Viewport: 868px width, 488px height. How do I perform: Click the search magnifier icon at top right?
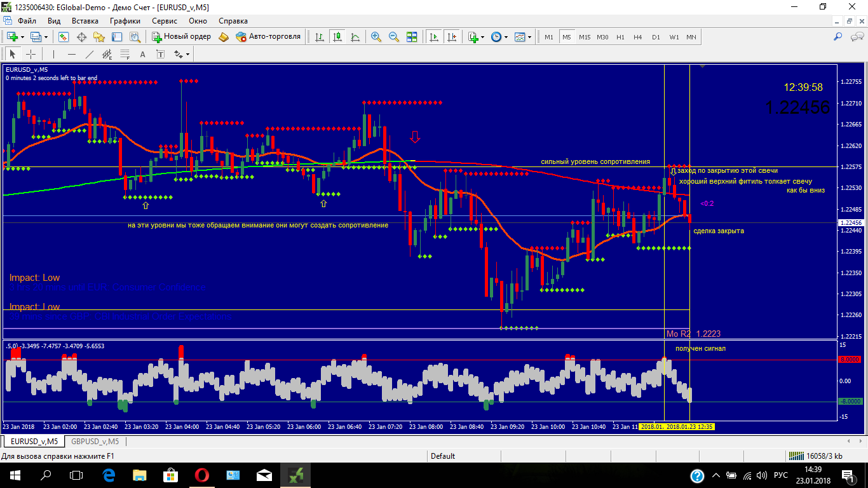pyautogui.click(x=838, y=37)
